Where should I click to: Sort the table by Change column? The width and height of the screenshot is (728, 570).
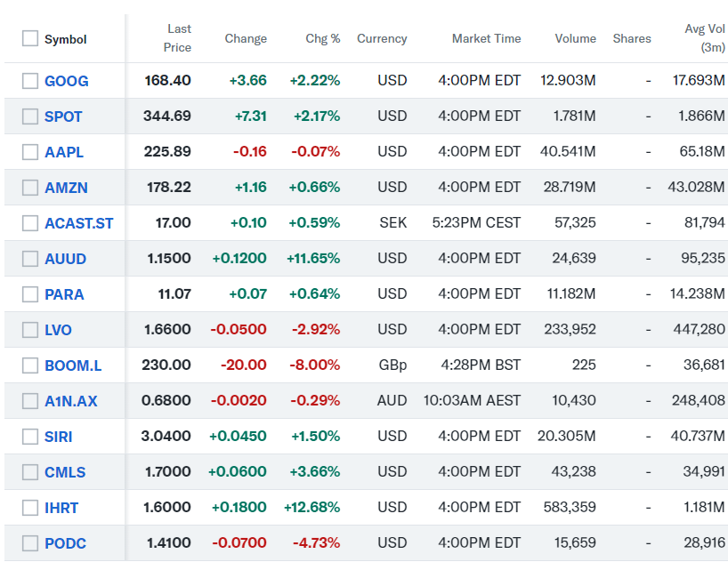(x=246, y=39)
